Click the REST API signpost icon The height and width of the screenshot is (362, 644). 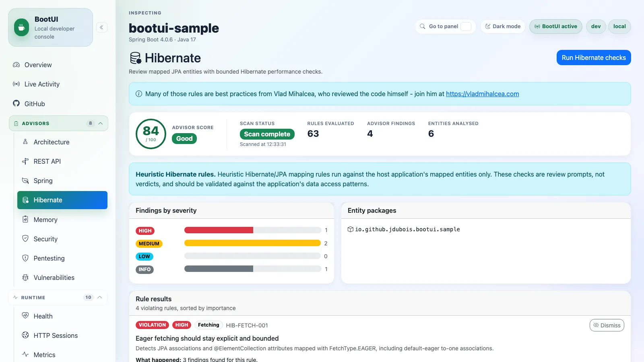coord(25,161)
